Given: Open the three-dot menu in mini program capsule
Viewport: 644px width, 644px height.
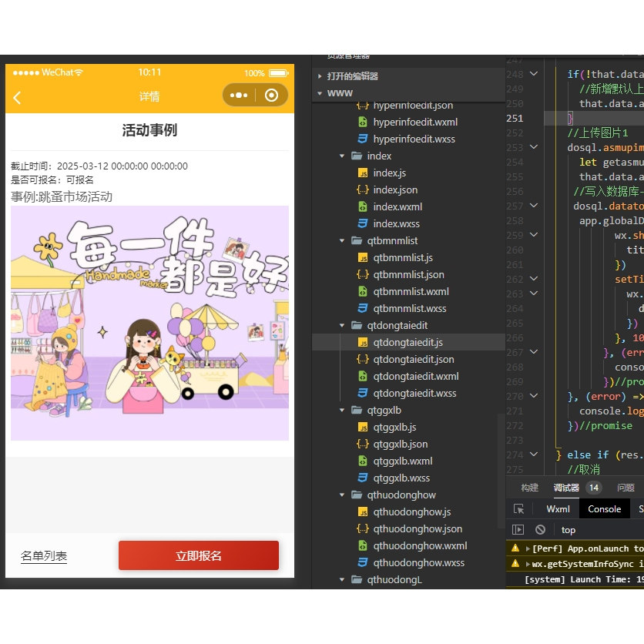Looking at the screenshot, I should (x=239, y=96).
